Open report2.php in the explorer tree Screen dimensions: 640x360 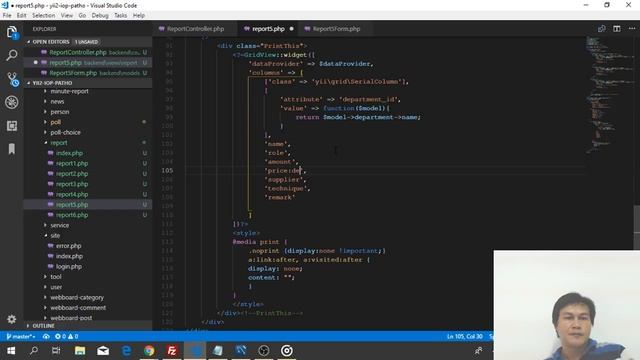click(x=72, y=173)
